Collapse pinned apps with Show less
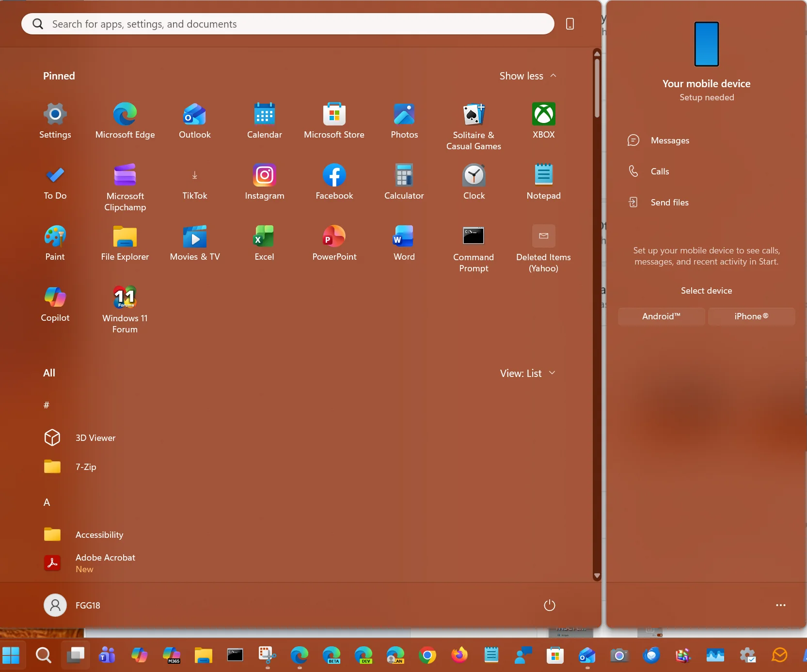The width and height of the screenshot is (807, 672). [x=528, y=76]
